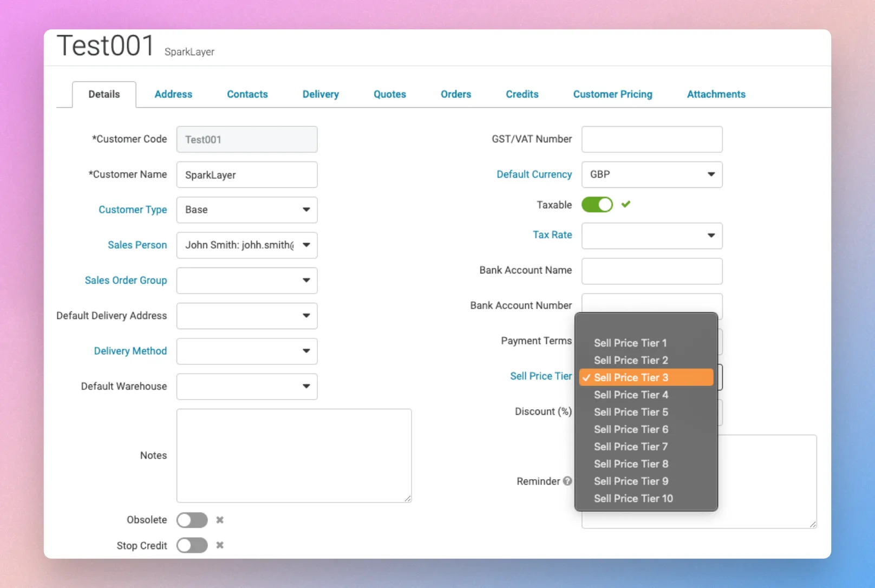
Task: Choose Sell Price Tier 1 option
Action: coord(647,343)
